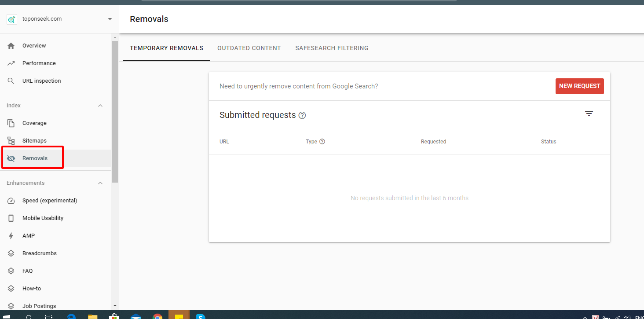Click the help icon next to Type
Viewport: 644px width, 319px height.
(322, 142)
